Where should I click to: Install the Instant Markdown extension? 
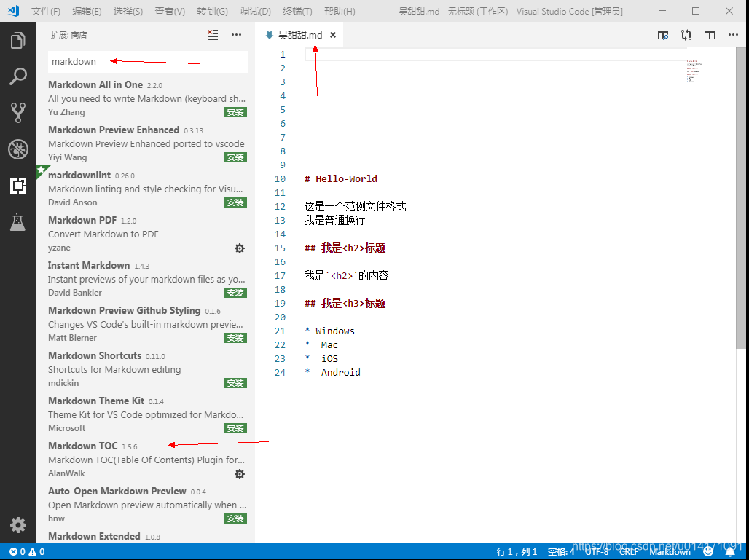click(235, 293)
